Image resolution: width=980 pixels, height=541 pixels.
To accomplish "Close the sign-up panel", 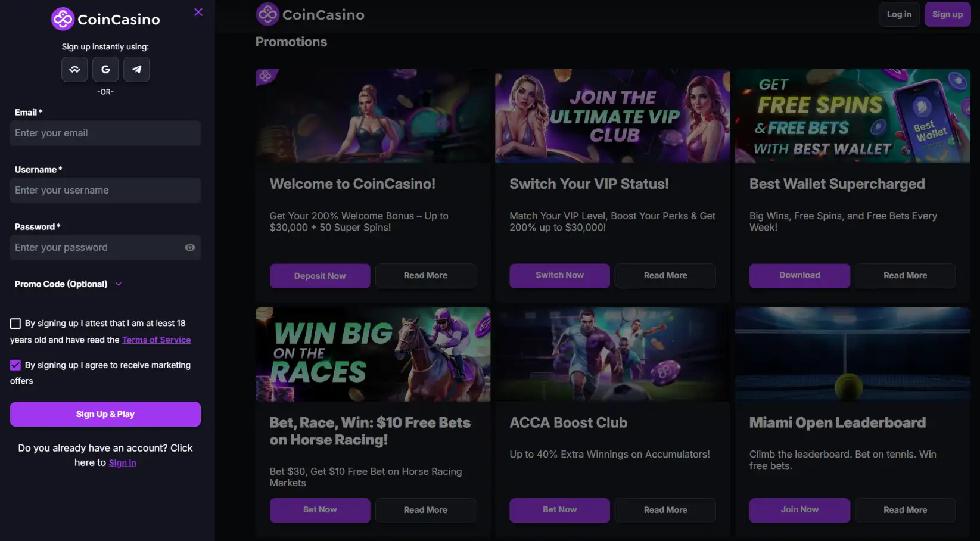I will [197, 11].
